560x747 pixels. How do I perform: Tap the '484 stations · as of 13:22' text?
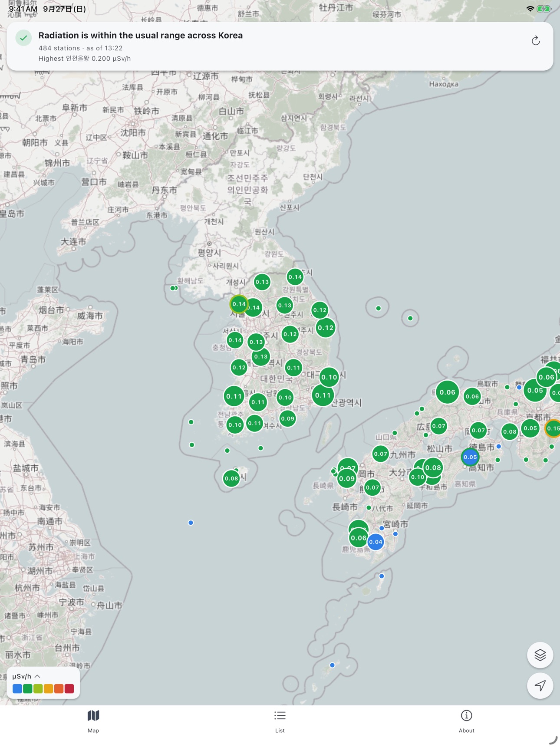[x=81, y=48]
